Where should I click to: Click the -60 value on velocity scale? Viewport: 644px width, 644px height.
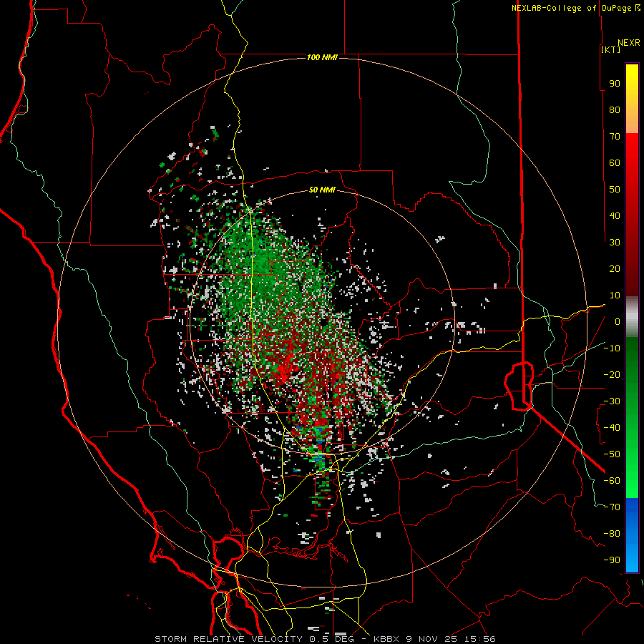[612, 481]
